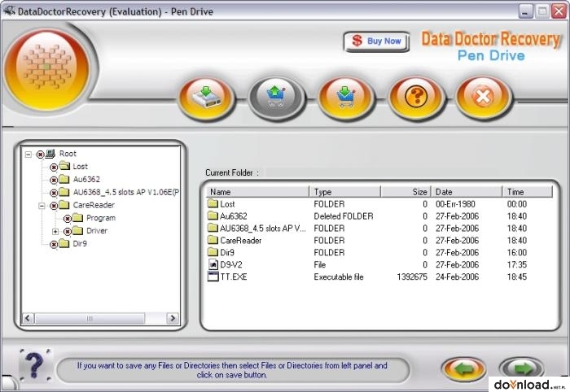Select the Driver subfolder in tree

97,231
